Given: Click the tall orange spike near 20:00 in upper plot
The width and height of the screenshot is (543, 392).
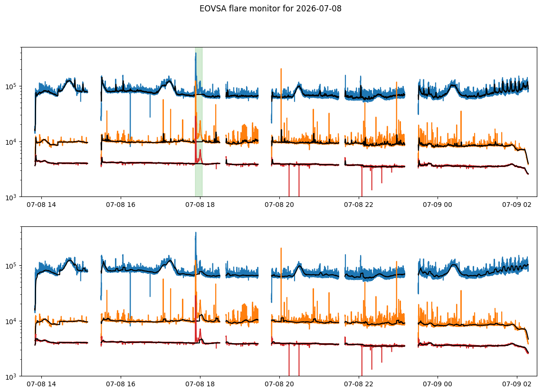Looking at the screenshot, I should (x=281, y=104).
